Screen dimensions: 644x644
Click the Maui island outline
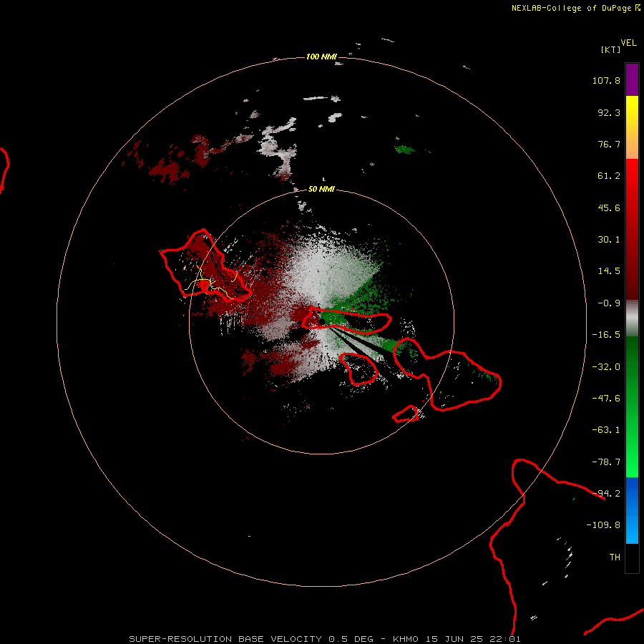tap(447, 374)
